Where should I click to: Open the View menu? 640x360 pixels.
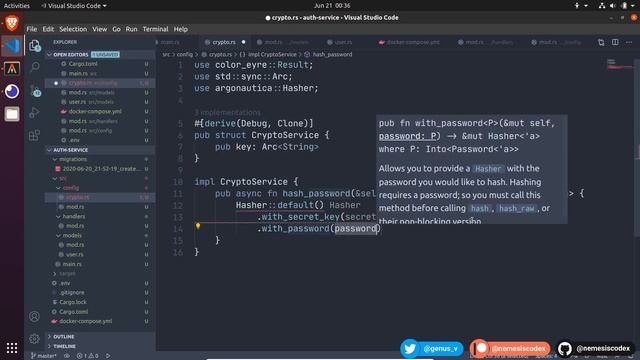coord(100,29)
